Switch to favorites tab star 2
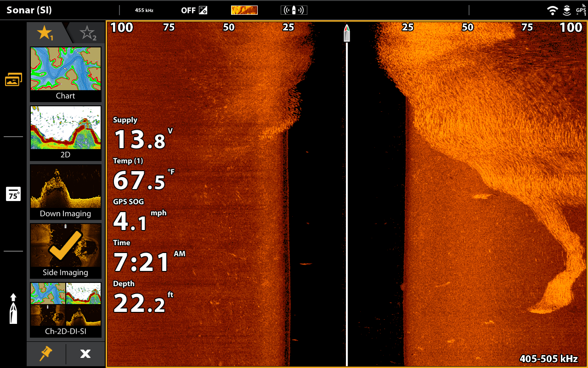 pos(87,33)
